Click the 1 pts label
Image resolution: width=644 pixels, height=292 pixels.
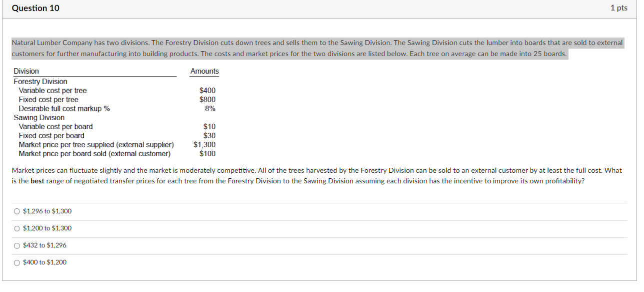click(x=619, y=8)
